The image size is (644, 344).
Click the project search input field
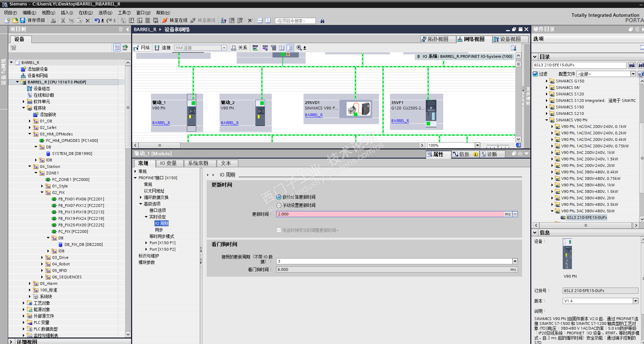click(x=295, y=21)
